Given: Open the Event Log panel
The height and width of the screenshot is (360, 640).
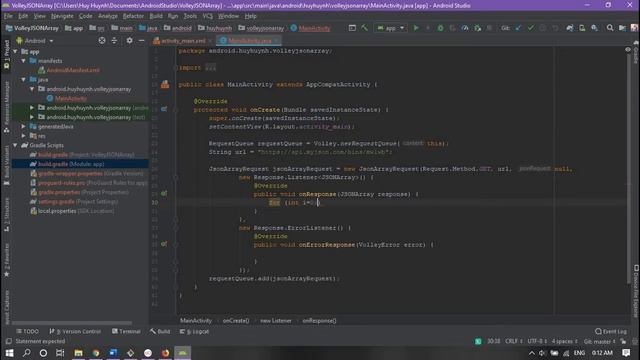Looking at the screenshot, I should [611, 331].
